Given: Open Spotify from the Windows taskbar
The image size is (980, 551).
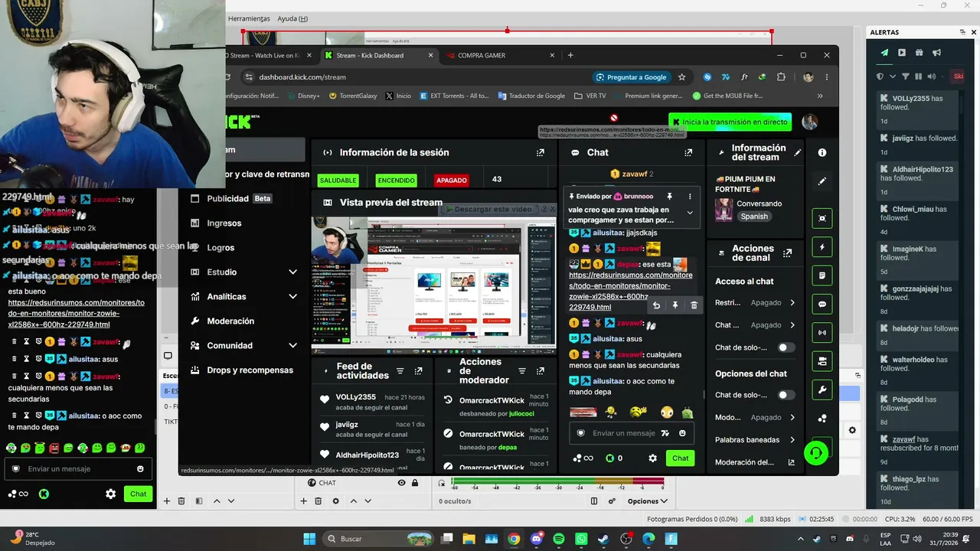Looking at the screenshot, I should [x=559, y=539].
